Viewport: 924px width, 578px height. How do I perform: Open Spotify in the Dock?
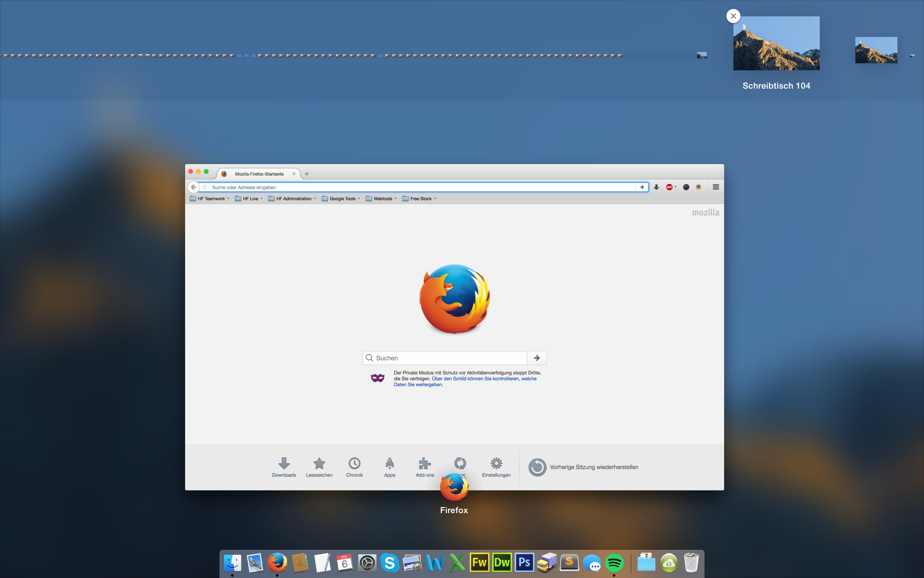pyautogui.click(x=614, y=563)
